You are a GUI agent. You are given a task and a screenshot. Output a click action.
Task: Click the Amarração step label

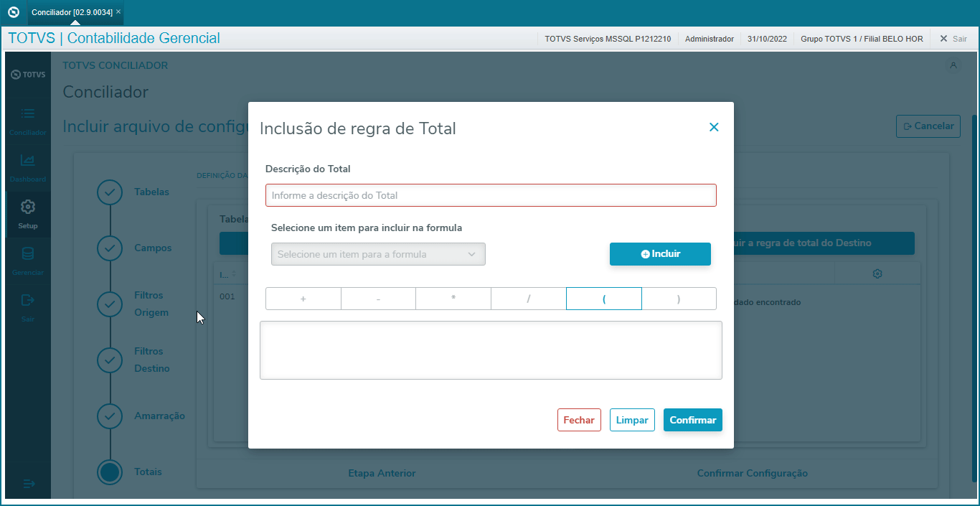[159, 416]
